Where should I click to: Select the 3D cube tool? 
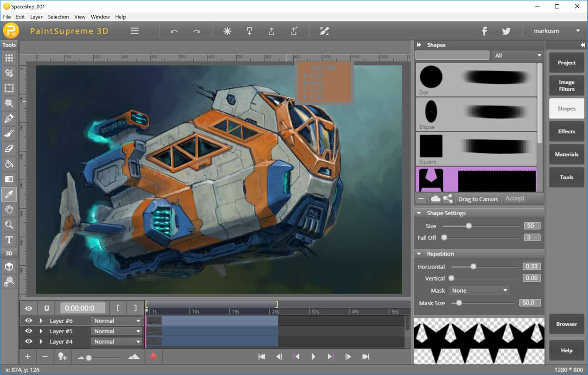click(x=9, y=267)
